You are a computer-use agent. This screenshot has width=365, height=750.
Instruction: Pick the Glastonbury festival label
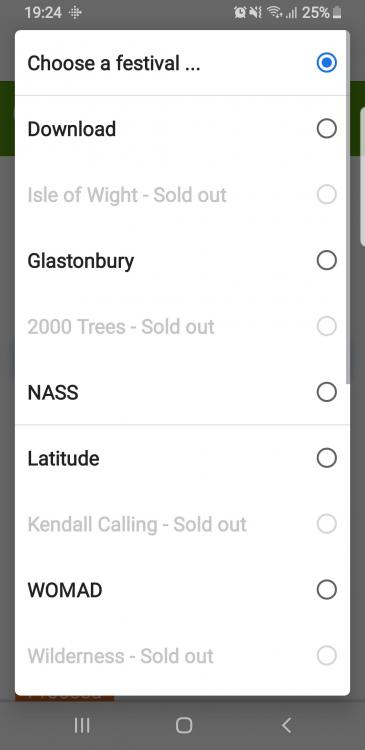(80, 262)
